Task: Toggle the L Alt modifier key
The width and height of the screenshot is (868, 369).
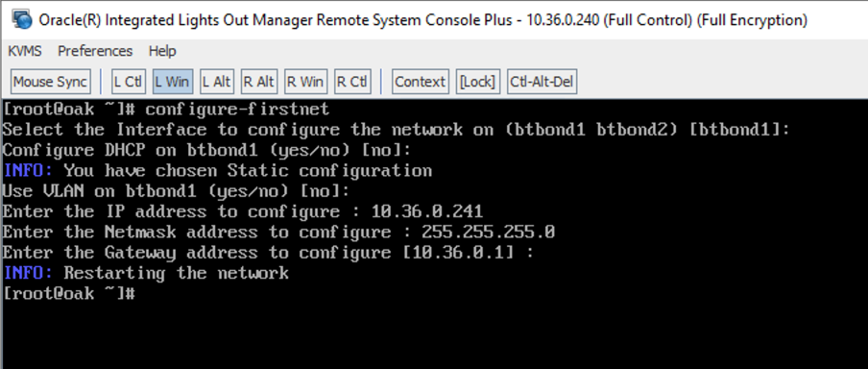Action: [216, 82]
